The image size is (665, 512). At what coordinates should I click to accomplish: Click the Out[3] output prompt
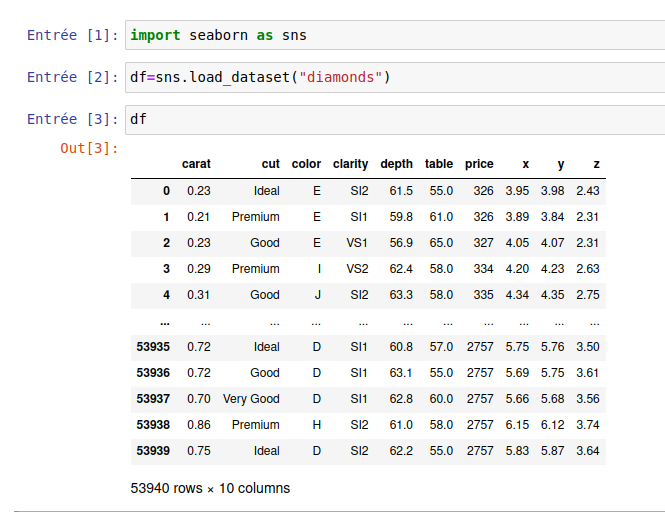click(89, 149)
